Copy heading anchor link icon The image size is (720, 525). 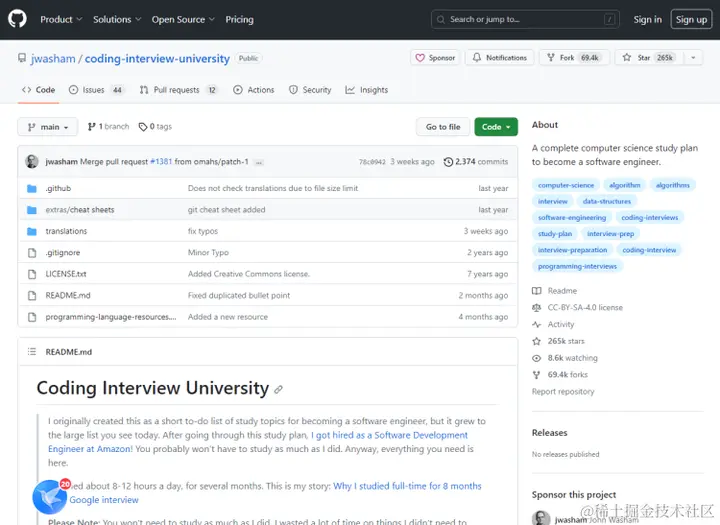(x=278, y=390)
